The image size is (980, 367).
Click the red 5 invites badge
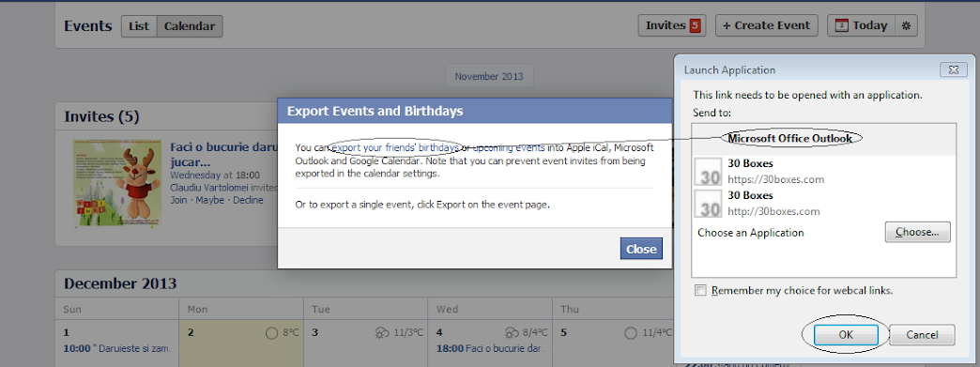coord(695,25)
